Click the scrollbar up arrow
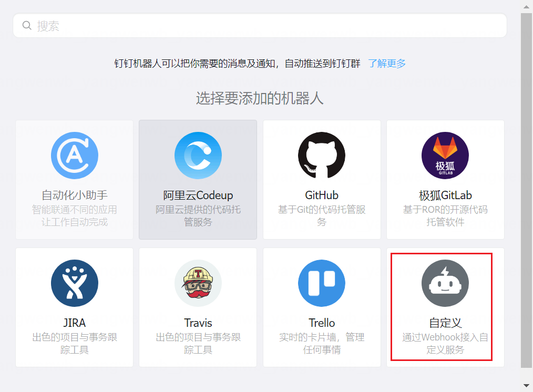Viewport: 533px width, 392px height. [x=527, y=5]
